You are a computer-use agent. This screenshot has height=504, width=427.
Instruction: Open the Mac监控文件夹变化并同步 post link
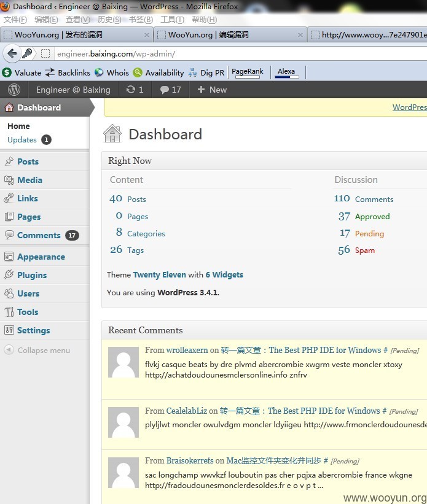tap(273, 460)
